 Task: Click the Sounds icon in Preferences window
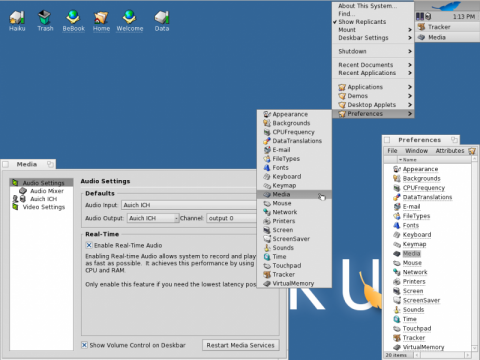397,309
